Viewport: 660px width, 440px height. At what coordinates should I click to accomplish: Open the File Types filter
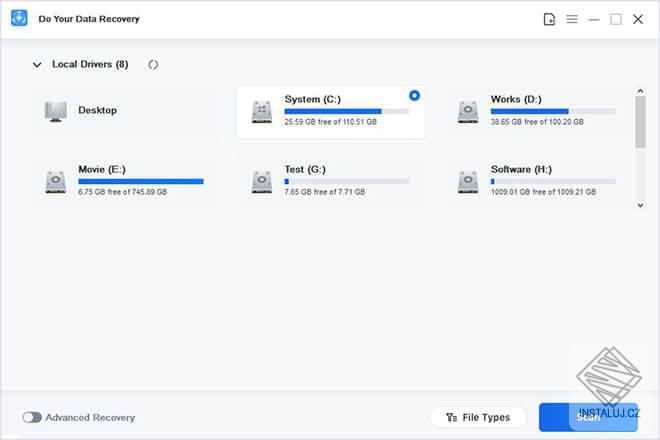pyautogui.click(x=478, y=417)
